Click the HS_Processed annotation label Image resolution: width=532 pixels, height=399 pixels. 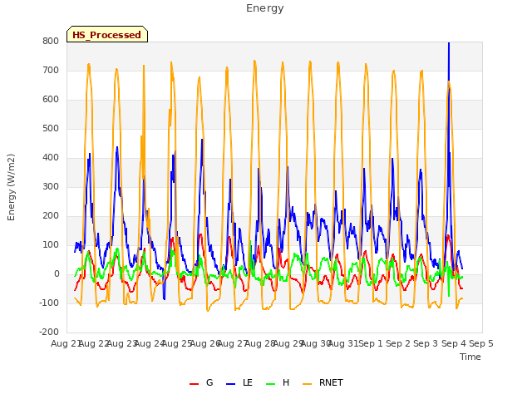point(107,34)
